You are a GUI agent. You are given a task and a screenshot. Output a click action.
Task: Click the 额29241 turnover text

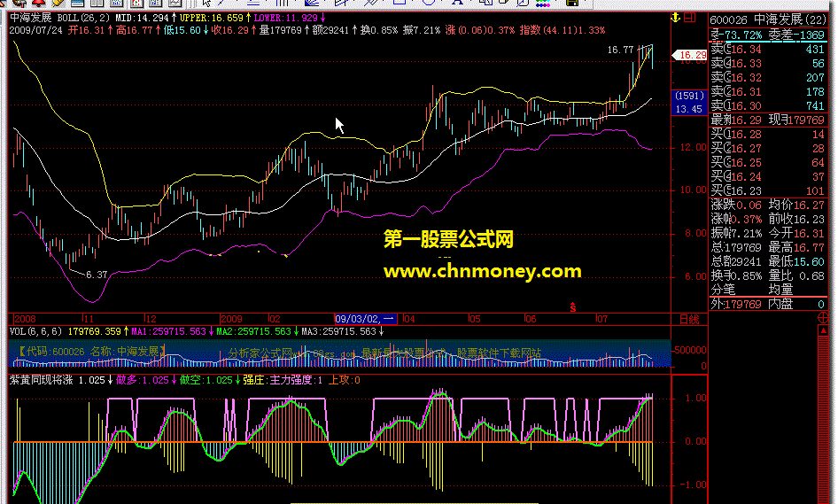coord(330,30)
